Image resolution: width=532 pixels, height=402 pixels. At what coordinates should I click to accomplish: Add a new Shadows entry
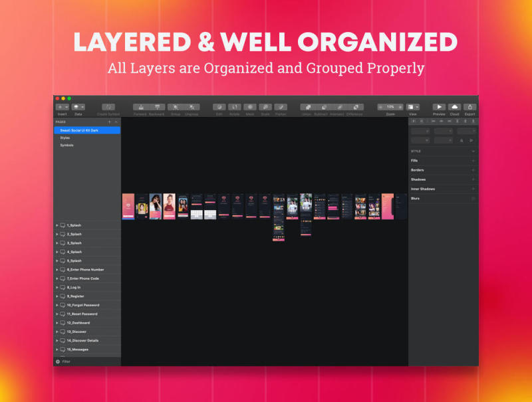pos(473,179)
